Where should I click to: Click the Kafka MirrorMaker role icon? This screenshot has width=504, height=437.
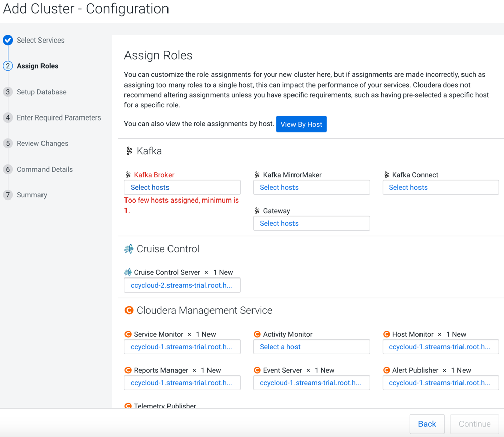click(x=257, y=175)
